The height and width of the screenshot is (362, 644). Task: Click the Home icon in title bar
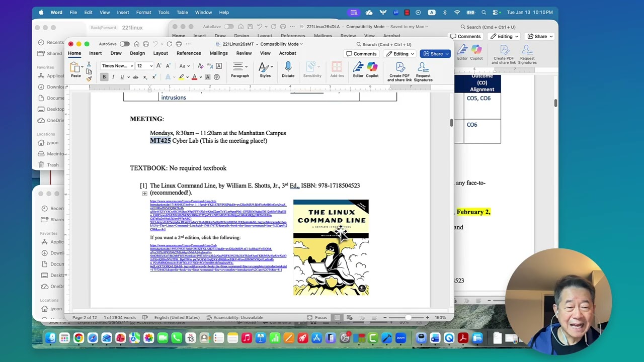[x=136, y=44]
